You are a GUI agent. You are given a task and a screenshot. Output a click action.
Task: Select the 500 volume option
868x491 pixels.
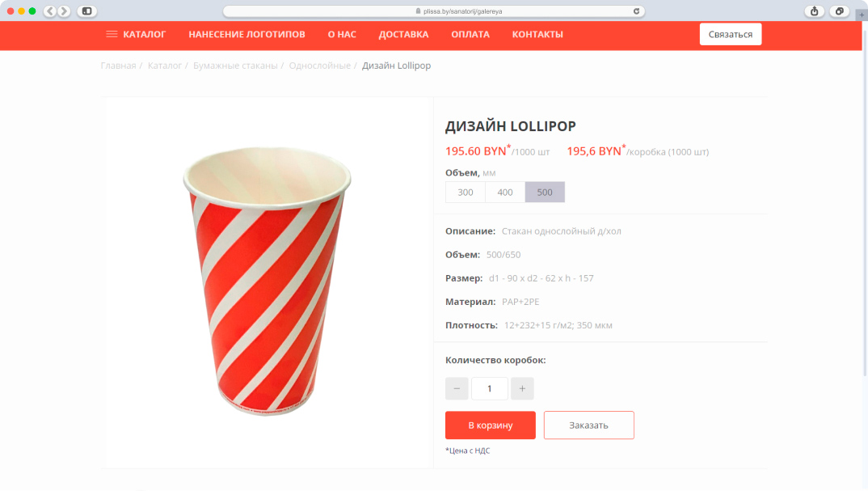point(545,193)
